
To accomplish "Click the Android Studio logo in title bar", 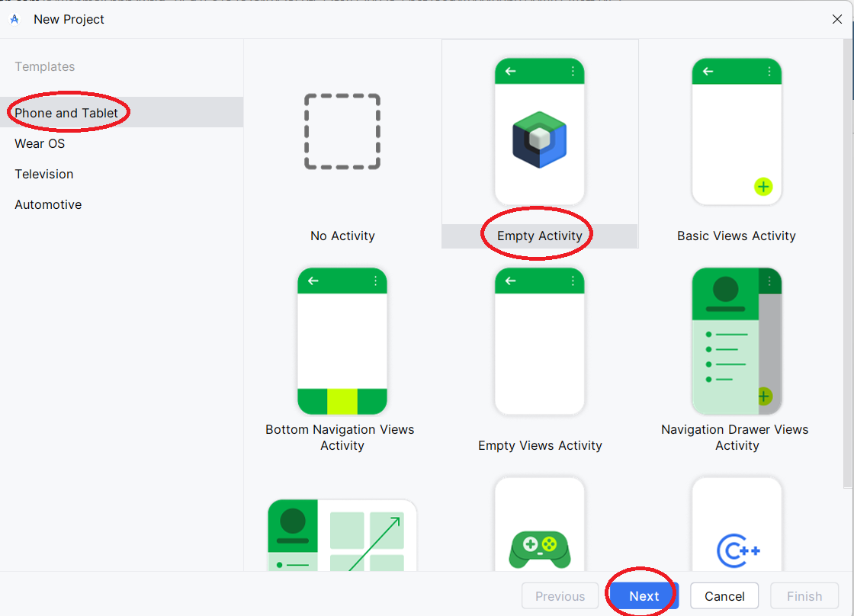I will (14, 20).
